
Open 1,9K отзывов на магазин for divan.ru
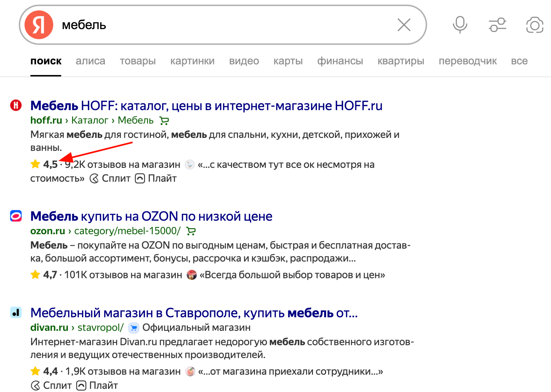[123, 372]
